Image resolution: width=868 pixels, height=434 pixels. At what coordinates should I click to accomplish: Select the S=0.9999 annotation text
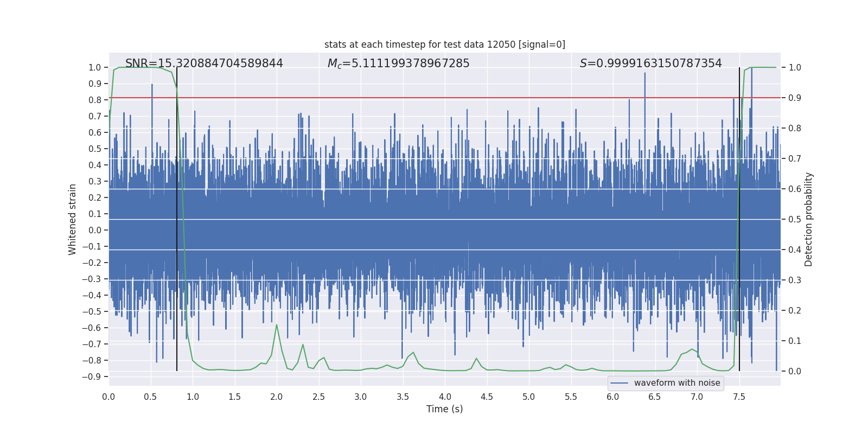650,63
